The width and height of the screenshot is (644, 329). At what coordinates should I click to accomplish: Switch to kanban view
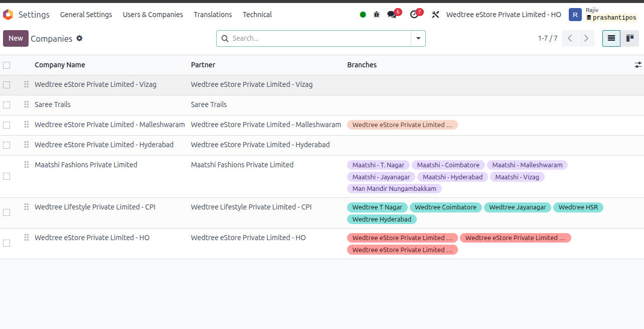(629, 38)
